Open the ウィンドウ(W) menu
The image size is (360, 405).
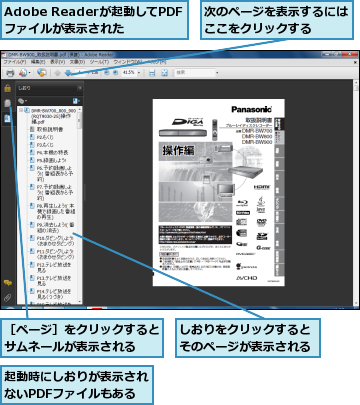[x=128, y=62]
